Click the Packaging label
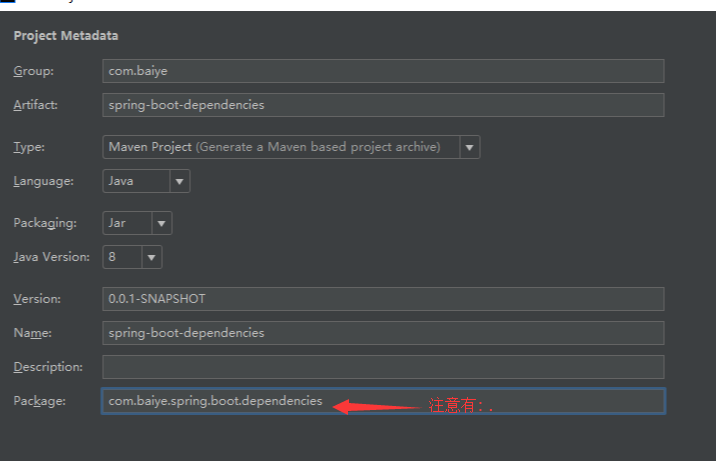The image size is (716, 461). 45,223
